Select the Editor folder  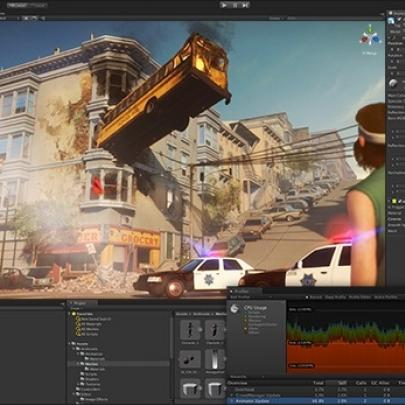pyautogui.click(x=83, y=394)
